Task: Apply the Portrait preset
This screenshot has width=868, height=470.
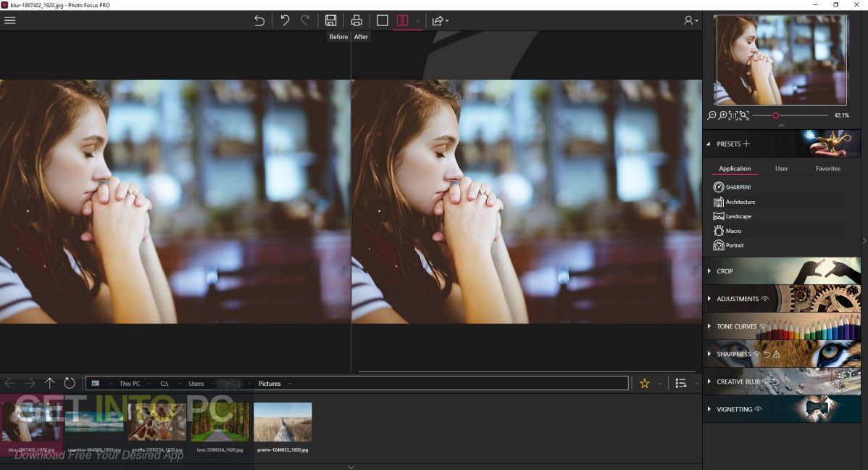Action: pyautogui.click(x=735, y=245)
